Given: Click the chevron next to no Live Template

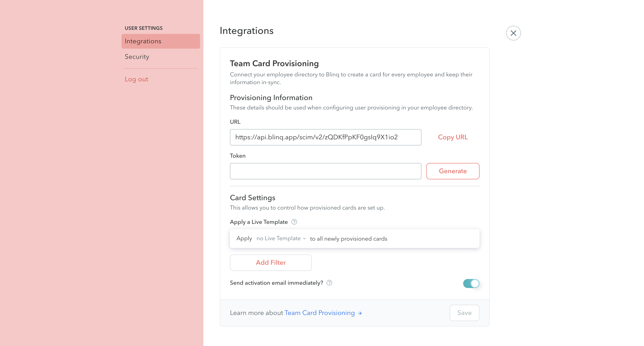Looking at the screenshot, I should point(304,239).
